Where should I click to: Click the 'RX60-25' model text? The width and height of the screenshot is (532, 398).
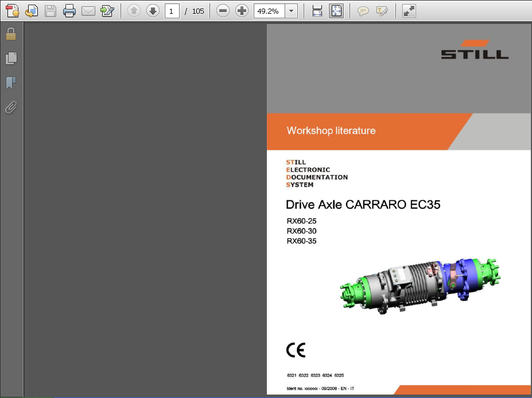pyautogui.click(x=301, y=221)
